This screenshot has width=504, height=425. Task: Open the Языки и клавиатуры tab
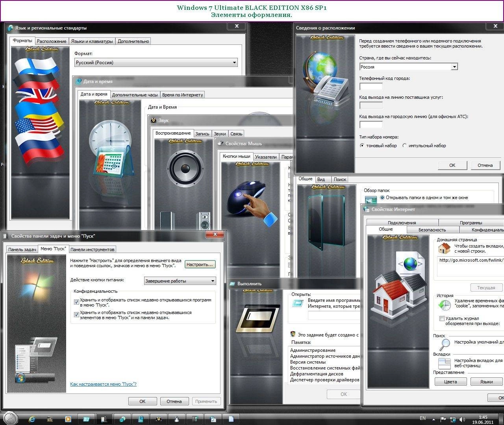pyautogui.click(x=92, y=41)
